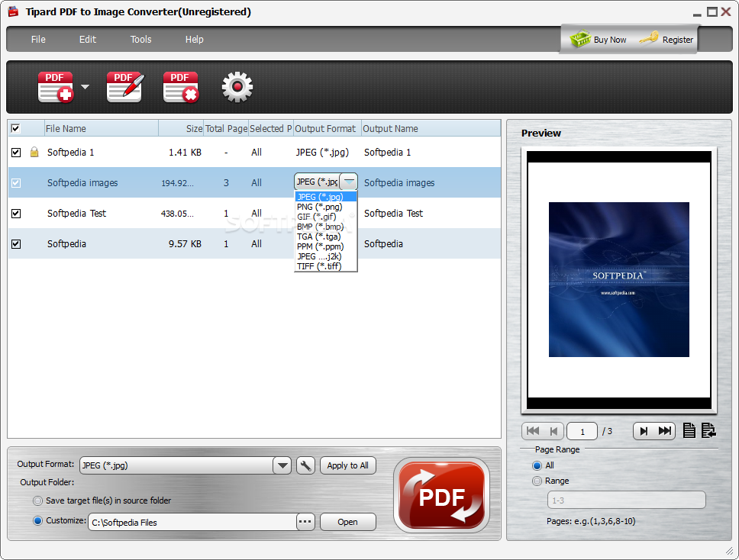Start conversion with the big PDF button

click(x=441, y=495)
